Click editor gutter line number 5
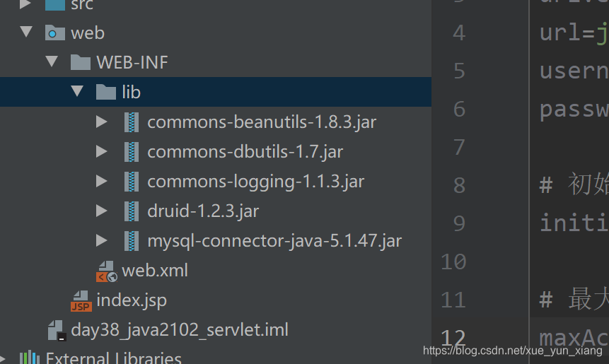 pyautogui.click(x=459, y=71)
